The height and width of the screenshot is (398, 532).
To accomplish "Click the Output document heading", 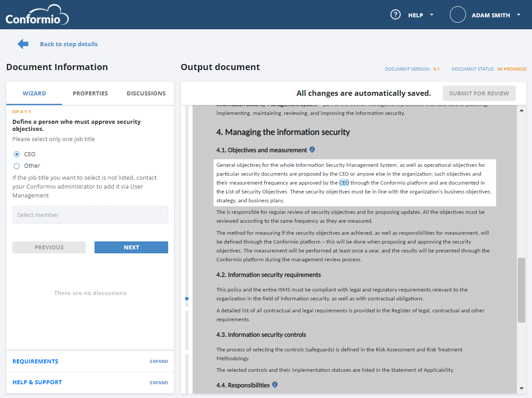I will tap(220, 67).
